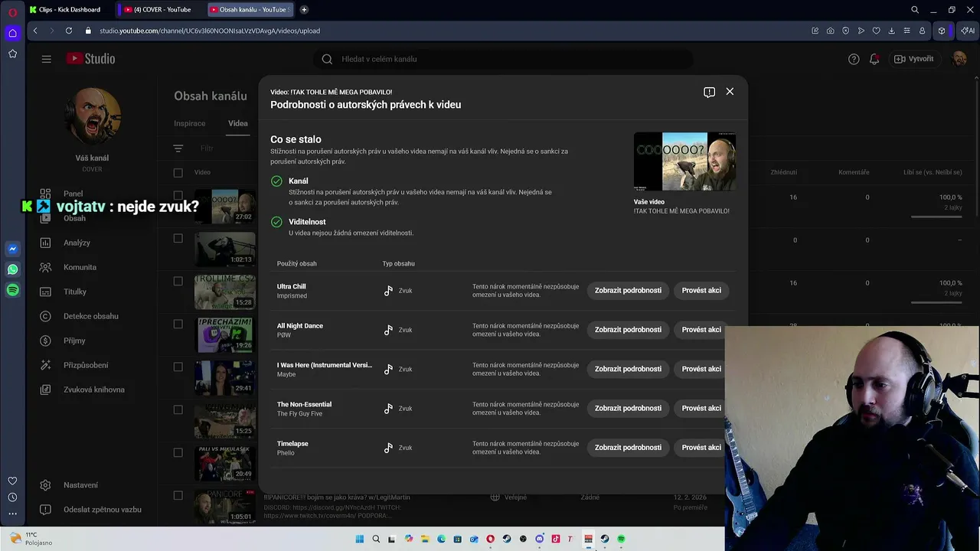The image size is (980, 551).
Task: Toggle the select-all videos checkbox in header
Action: click(x=178, y=172)
